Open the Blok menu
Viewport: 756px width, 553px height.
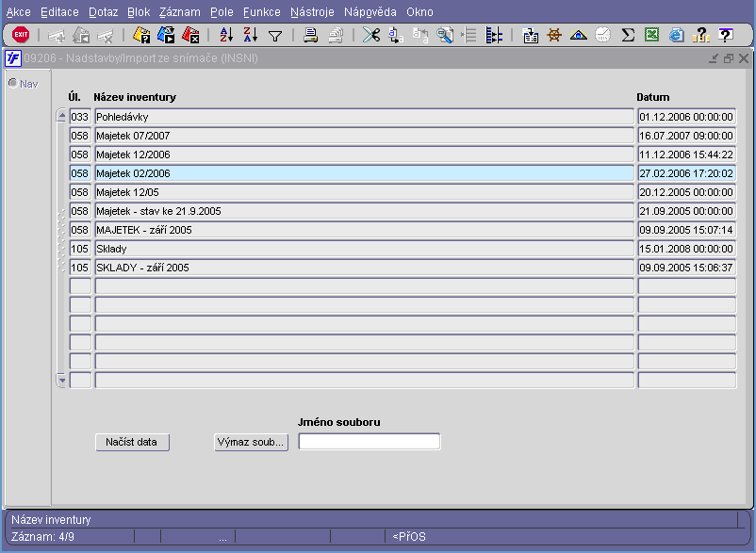click(x=139, y=12)
